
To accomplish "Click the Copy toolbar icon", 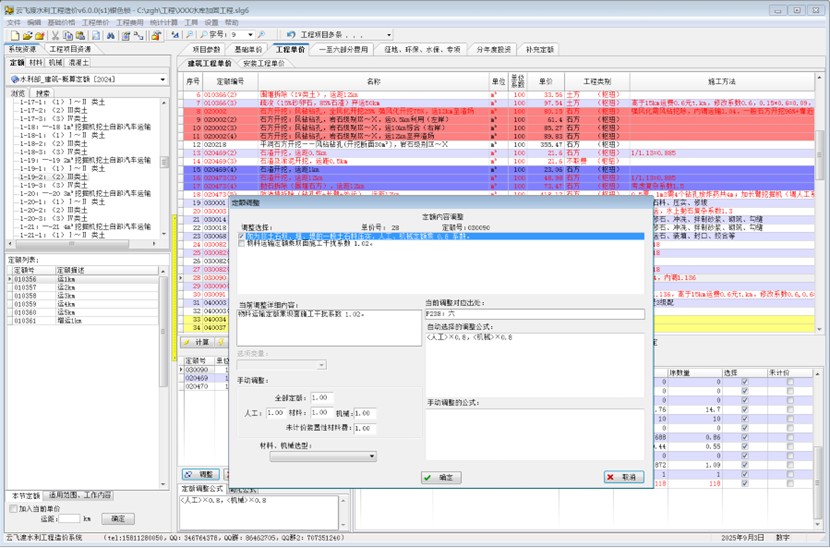I will click(x=67, y=35).
